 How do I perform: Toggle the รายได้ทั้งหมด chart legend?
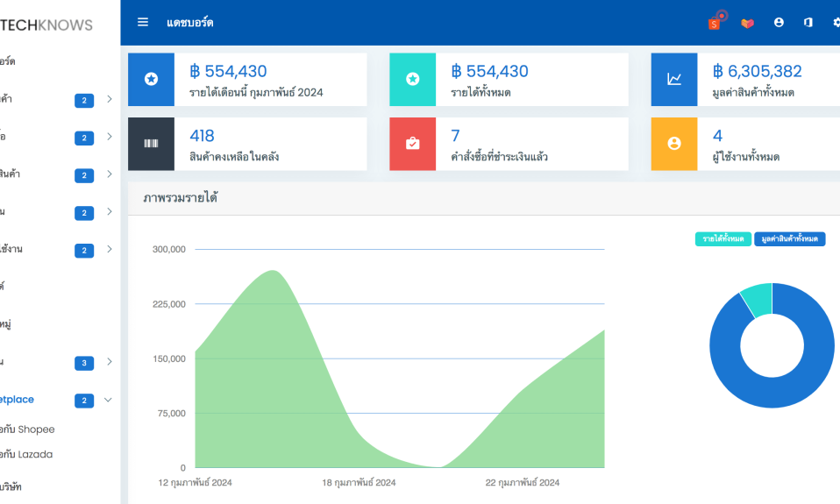(723, 239)
